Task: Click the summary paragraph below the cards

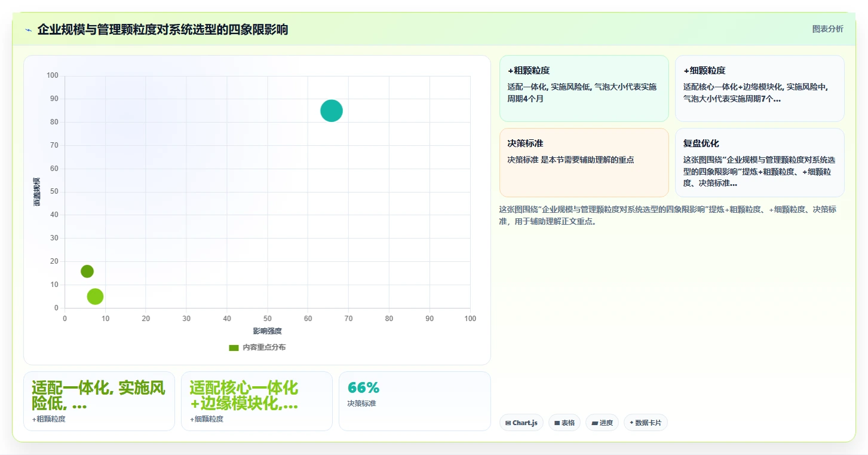Action: tap(668, 215)
